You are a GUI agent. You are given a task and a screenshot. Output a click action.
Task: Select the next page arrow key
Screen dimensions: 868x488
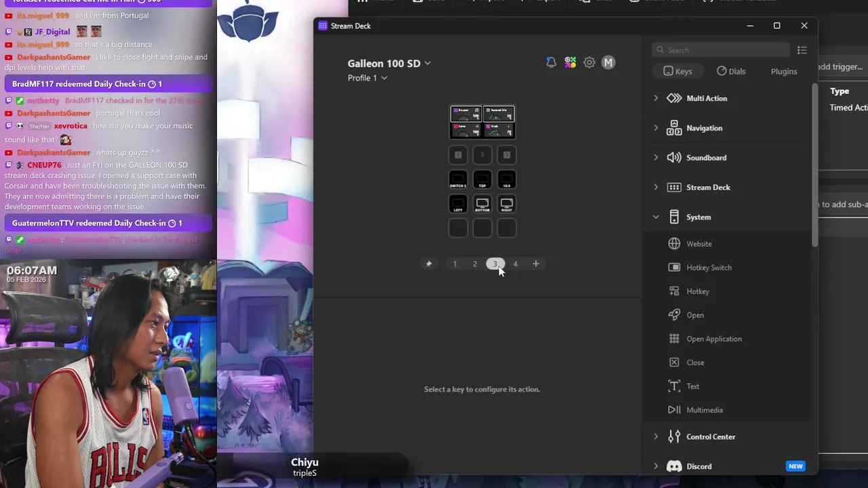[507, 155]
